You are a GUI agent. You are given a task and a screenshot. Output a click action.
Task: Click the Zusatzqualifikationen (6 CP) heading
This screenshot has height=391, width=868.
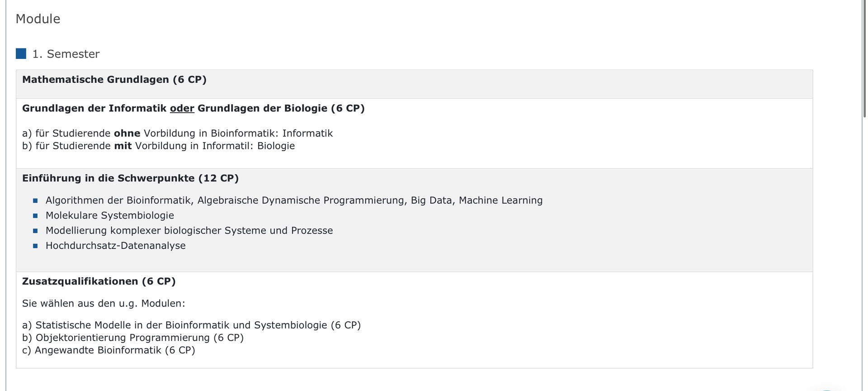pos(99,281)
